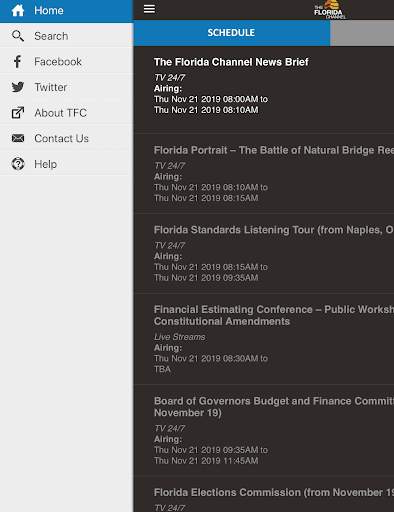Open the Help menu entry
The image size is (394, 512).
(66, 164)
